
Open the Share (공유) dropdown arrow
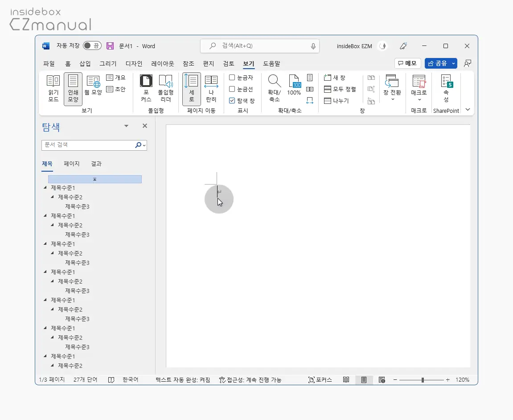coord(453,63)
